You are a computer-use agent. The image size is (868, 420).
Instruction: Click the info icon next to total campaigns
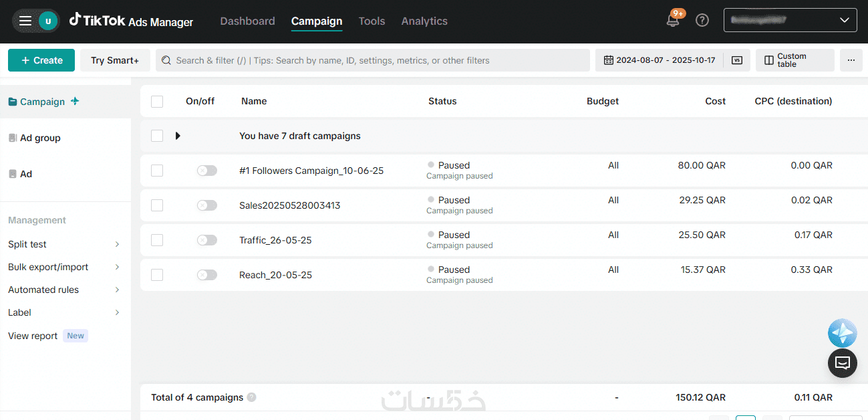point(251,397)
